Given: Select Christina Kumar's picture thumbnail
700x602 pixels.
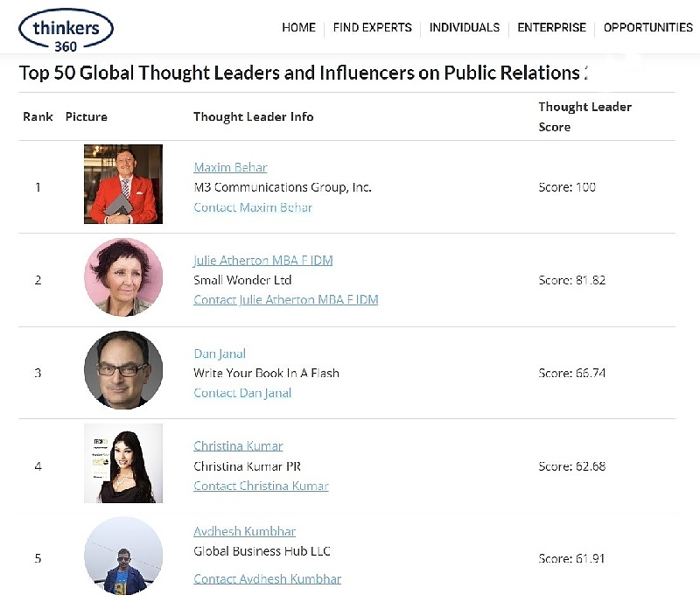Looking at the screenshot, I should tap(123, 464).
